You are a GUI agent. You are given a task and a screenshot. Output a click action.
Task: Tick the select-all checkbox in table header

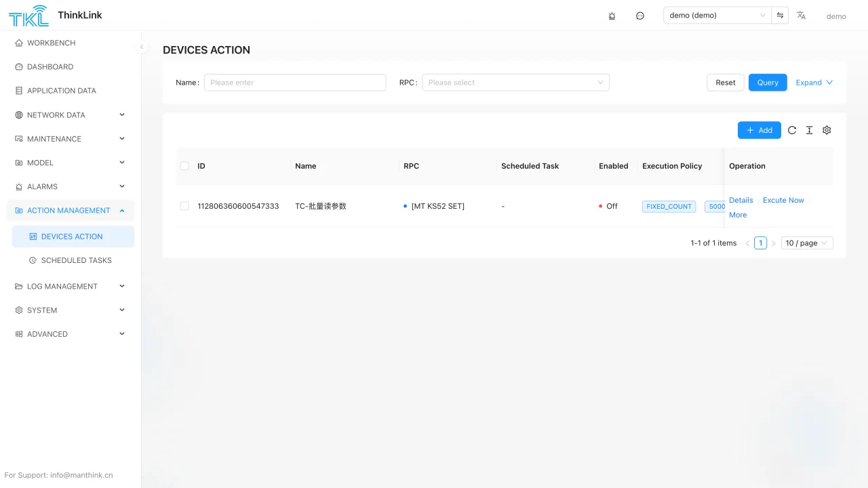click(184, 166)
